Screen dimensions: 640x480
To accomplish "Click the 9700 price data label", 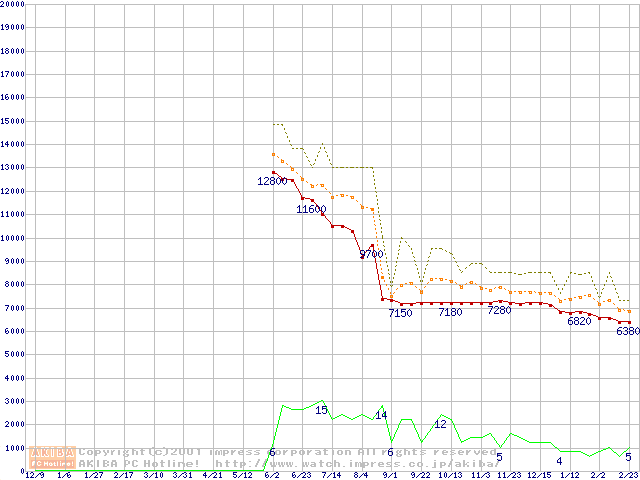I will (371, 254).
